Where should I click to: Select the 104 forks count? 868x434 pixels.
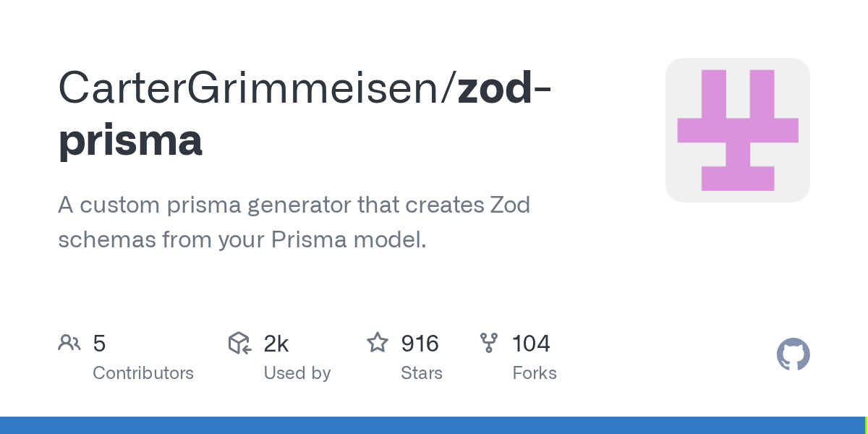point(531,344)
